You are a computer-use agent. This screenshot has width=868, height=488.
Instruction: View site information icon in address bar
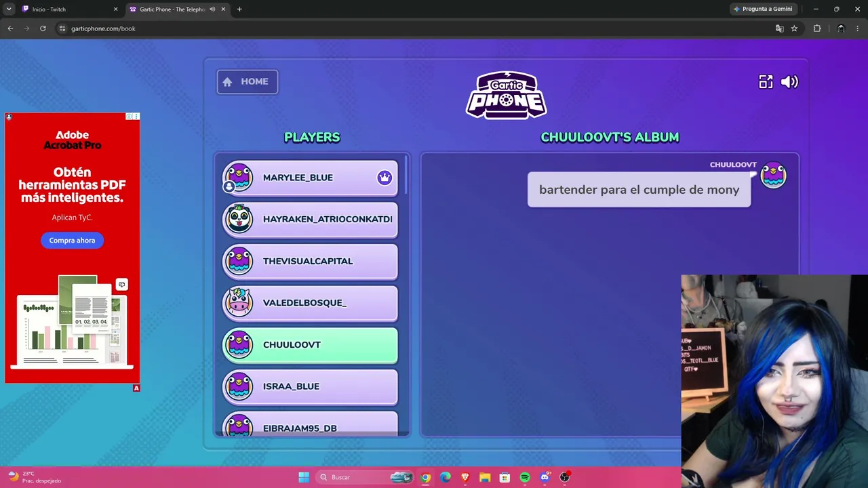(x=62, y=28)
